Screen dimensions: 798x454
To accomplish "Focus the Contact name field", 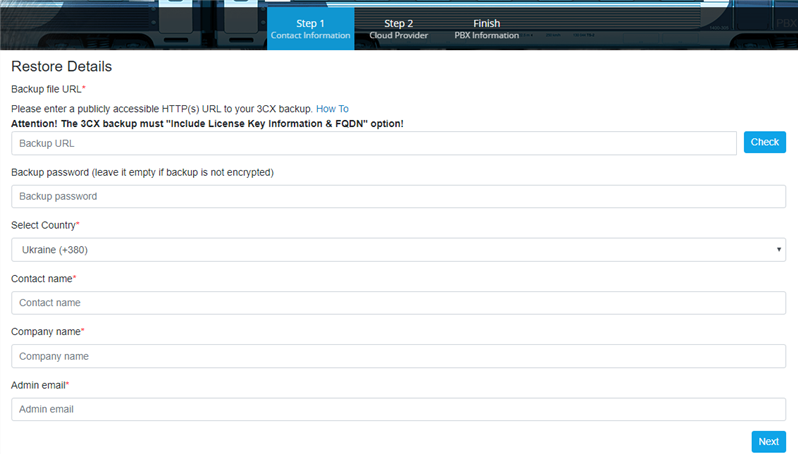I will pos(398,303).
